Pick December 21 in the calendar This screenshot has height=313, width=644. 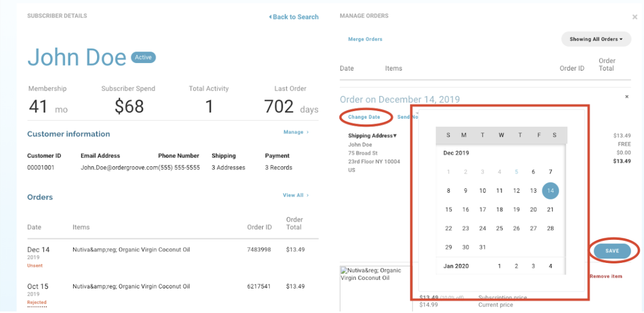point(550,210)
